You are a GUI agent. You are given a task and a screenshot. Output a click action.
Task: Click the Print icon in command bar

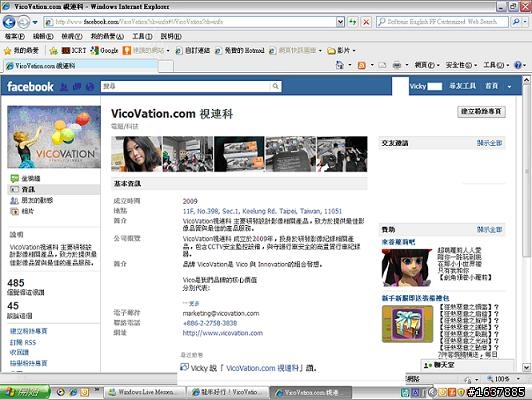(x=397, y=65)
